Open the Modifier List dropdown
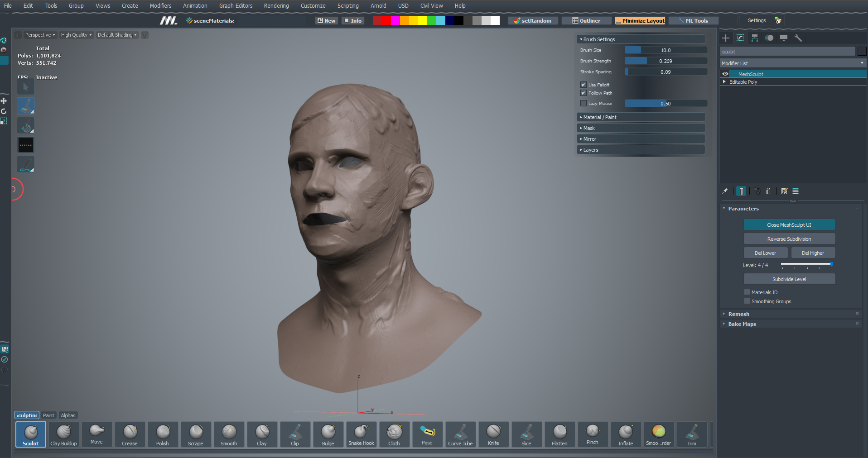Image resolution: width=868 pixels, height=458 pixels. pyautogui.click(x=793, y=63)
